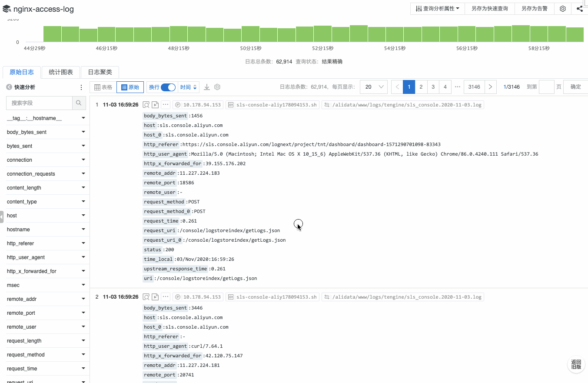Image resolution: width=588 pixels, height=383 pixels.
Task: Focus the 搜索字段 search field input
Action: tap(40, 103)
